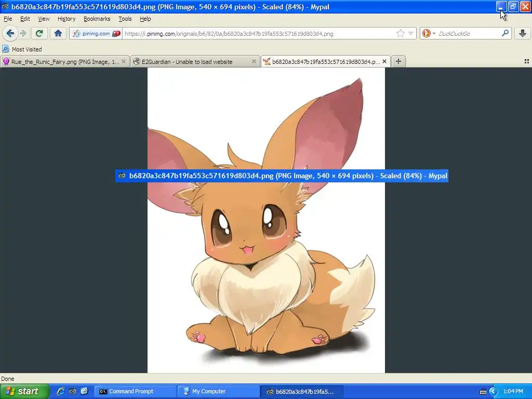Click the Done status bar text
Image resolution: width=532 pixels, height=399 pixels.
(7, 379)
